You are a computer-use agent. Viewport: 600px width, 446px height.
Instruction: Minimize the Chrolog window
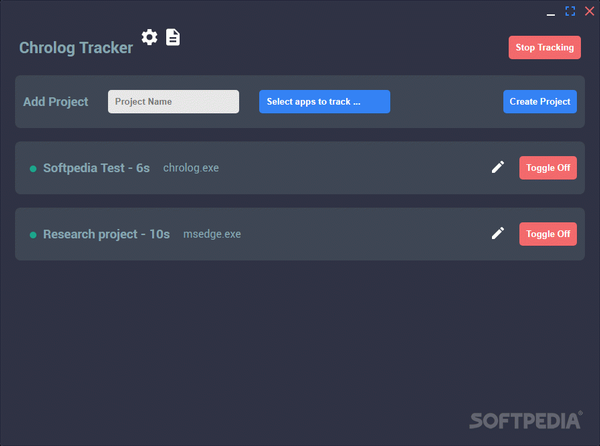551,15
